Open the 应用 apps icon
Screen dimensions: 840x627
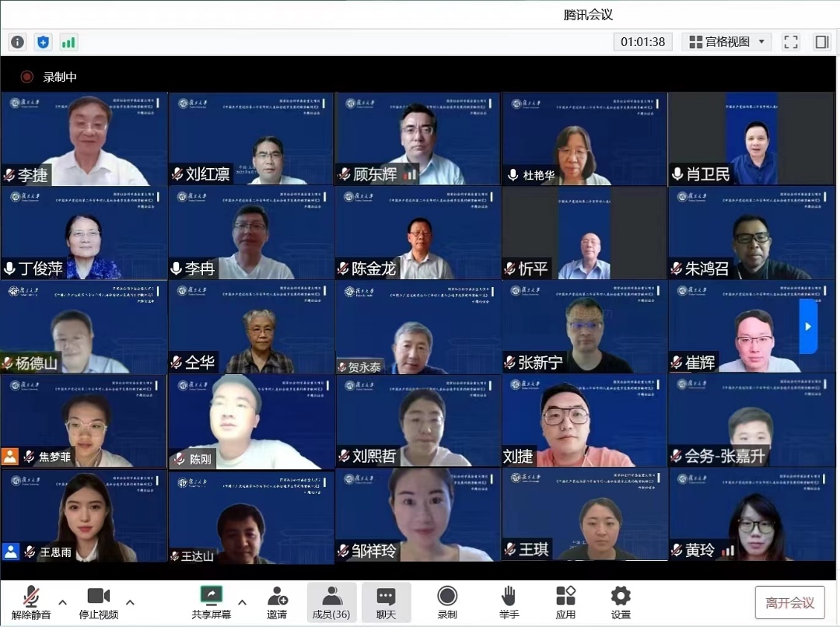565,602
